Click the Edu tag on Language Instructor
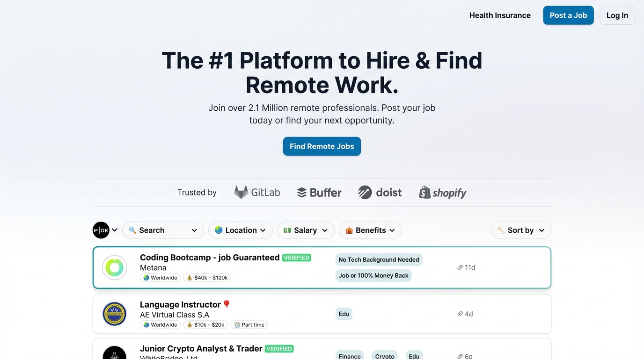The image size is (644, 359). (344, 314)
